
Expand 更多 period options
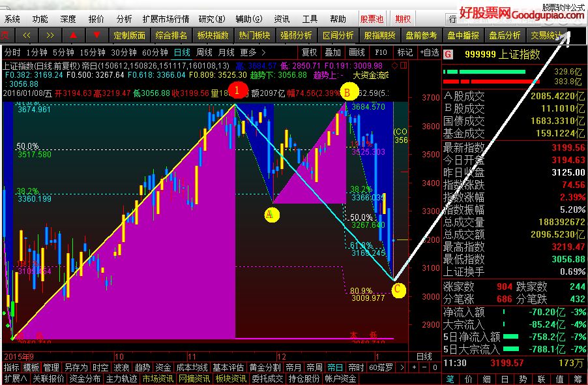click(x=253, y=53)
